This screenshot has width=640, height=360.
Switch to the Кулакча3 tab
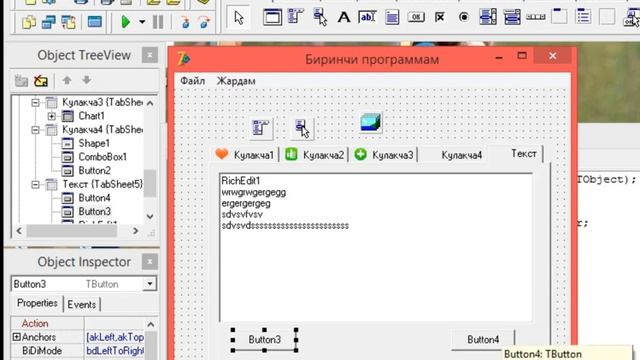(384, 155)
